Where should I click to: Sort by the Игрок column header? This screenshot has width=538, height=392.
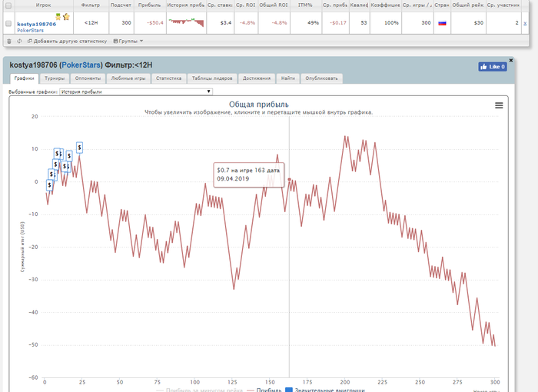point(43,5)
